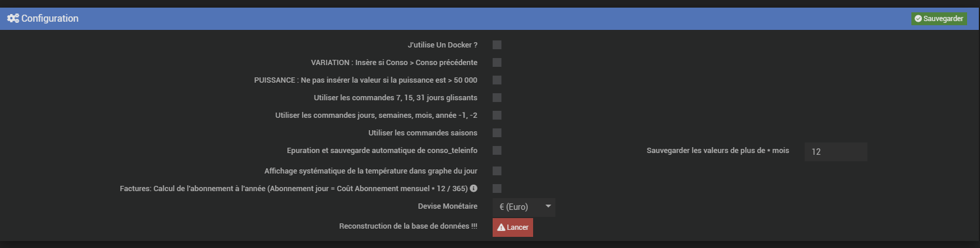Toggle systematic temperature display checkbox
This screenshot has width=980, height=248.
[497, 171]
